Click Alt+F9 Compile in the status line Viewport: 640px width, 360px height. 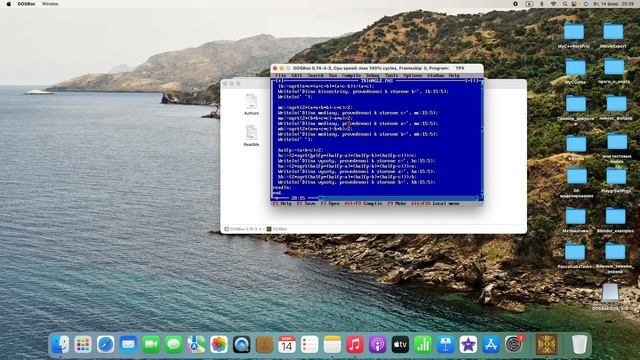[x=363, y=203]
